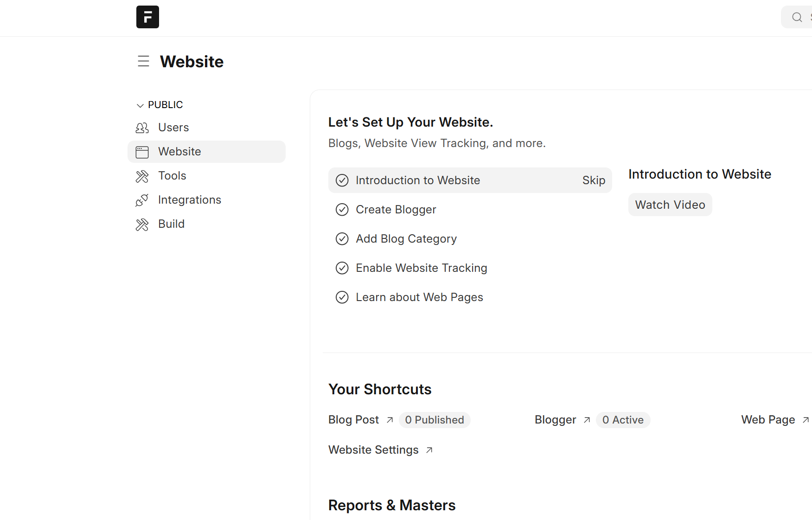Toggle the sidebar hamburger menu icon
This screenshot has width=812, height=520.
coord(143,61)
